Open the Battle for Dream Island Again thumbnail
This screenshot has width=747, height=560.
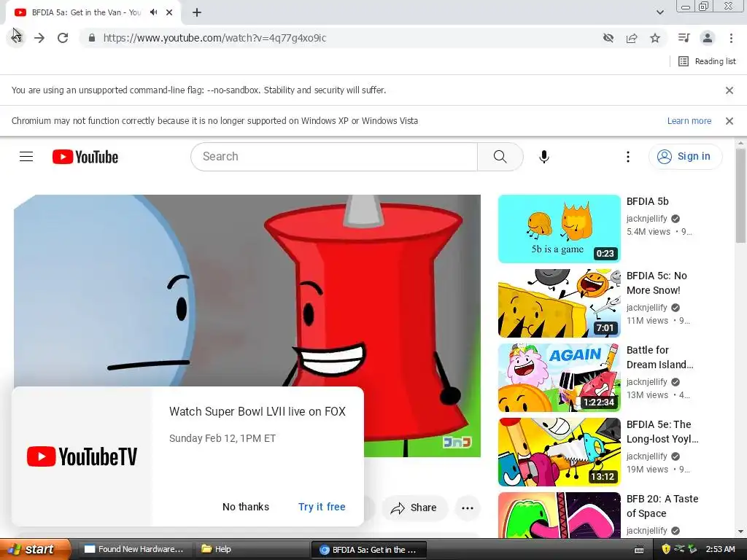click(560, 378)
